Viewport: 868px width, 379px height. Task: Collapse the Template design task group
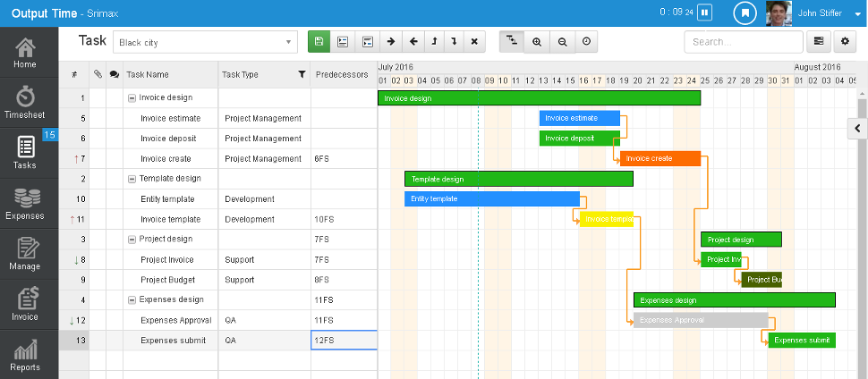coord(132,179)
